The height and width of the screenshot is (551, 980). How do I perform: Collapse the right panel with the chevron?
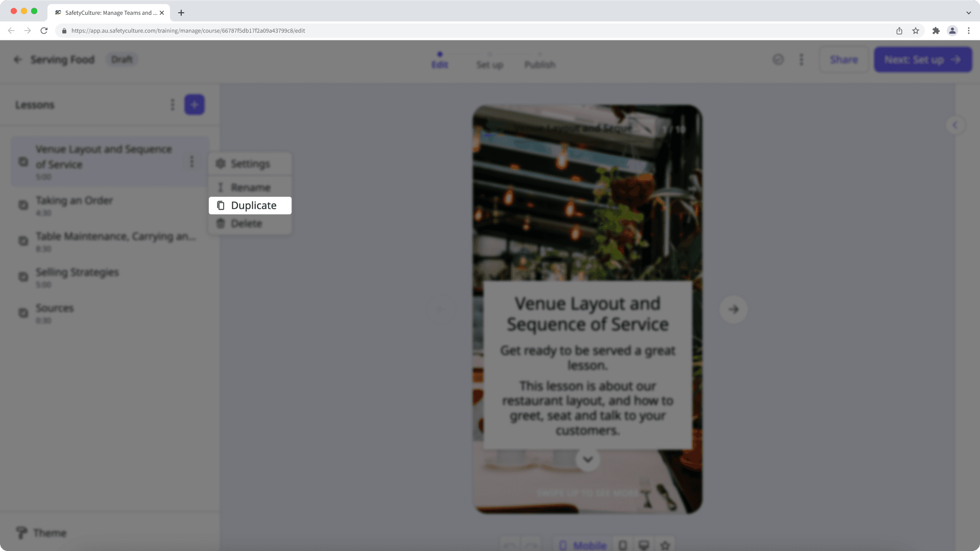(955, 124)
